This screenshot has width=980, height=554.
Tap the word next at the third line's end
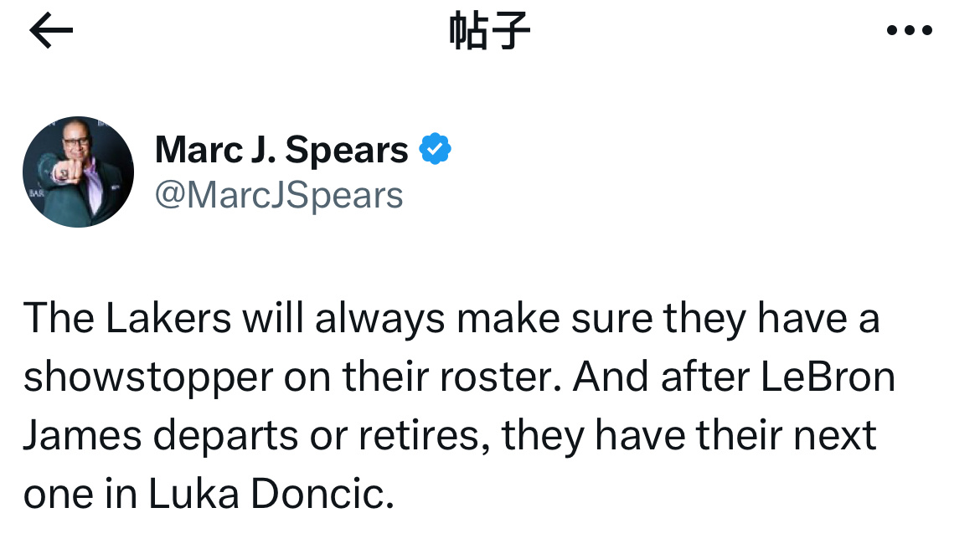click(x=835, y=437)
